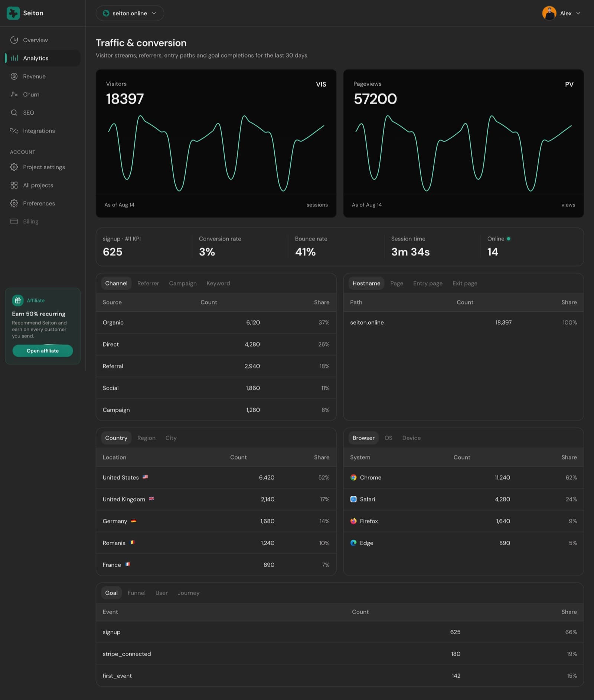Click the signup event row in the Goal table
594x700 pixels.
[x=340, y=632]
